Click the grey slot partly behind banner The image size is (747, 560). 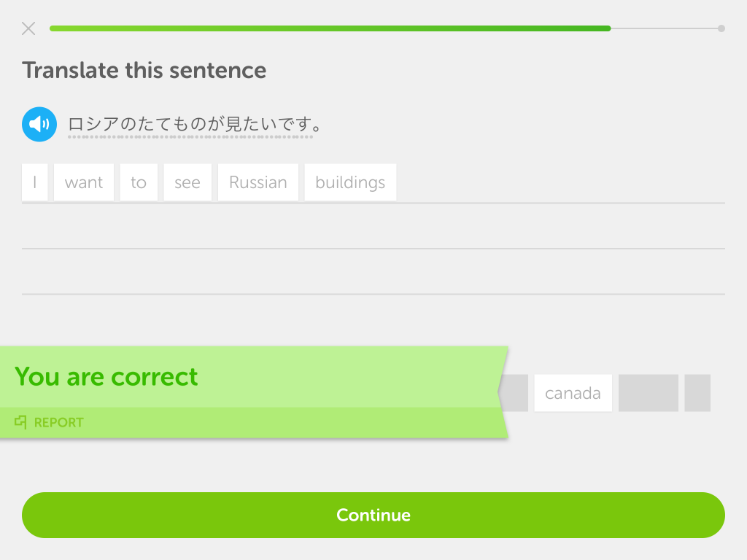click(x=514, y=393)
